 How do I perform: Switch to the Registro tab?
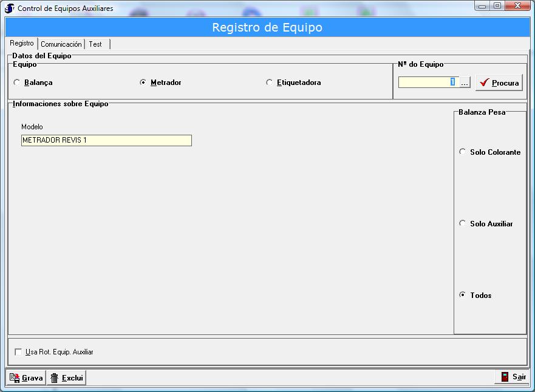coord(22,44)
